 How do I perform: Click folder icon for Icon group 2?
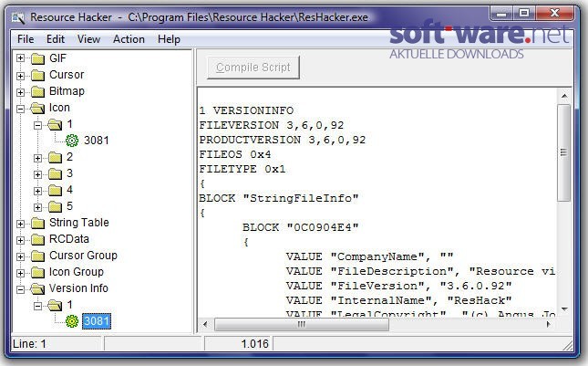click(55, 157)
